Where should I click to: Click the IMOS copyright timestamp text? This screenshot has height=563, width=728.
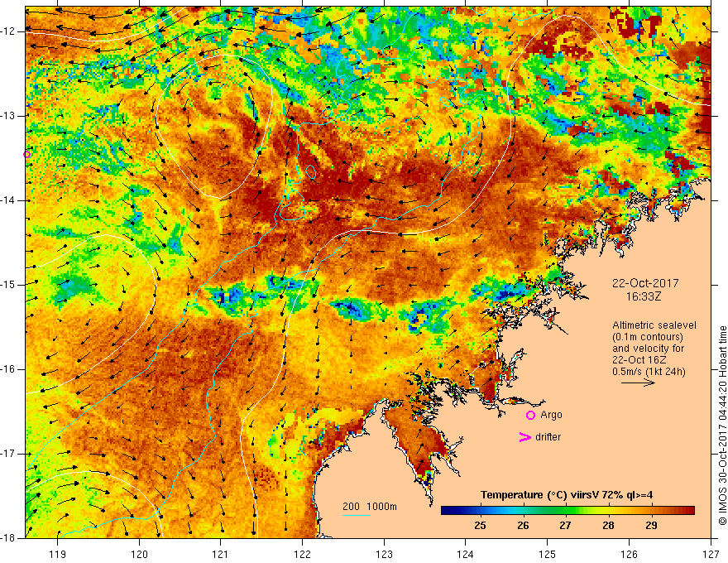pyautogui.click(x=722, y=425)
